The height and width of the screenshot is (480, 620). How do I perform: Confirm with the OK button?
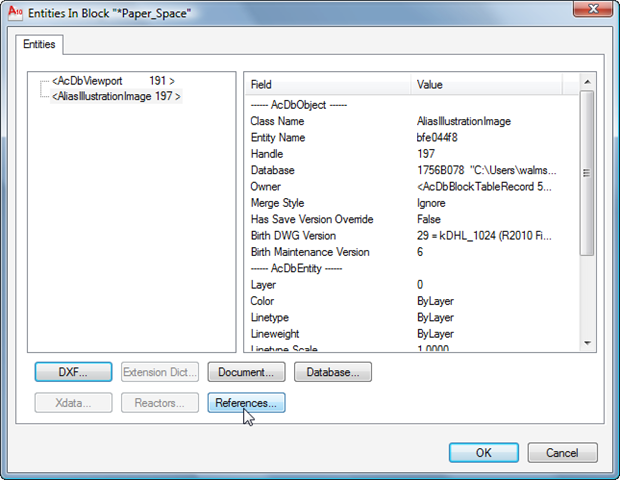pos(483,452)
